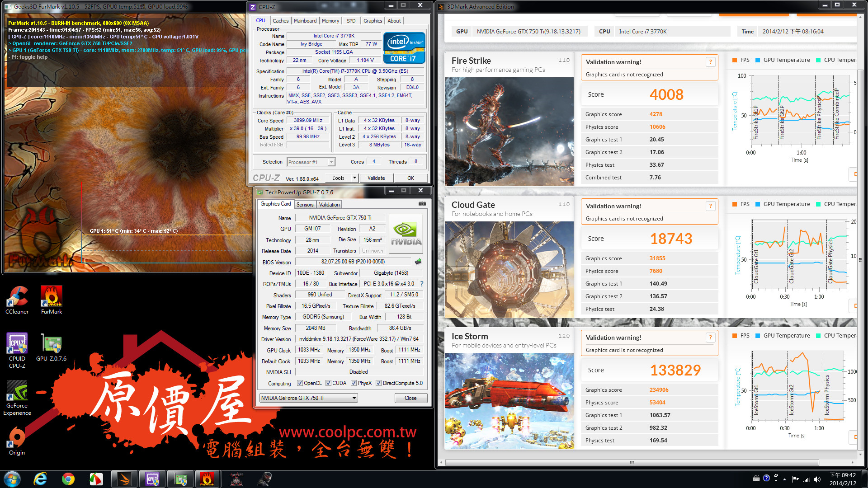Switch to the SPD tab in CPU-Z
This screenshot has height=488, width=868.
coord(351,21)
